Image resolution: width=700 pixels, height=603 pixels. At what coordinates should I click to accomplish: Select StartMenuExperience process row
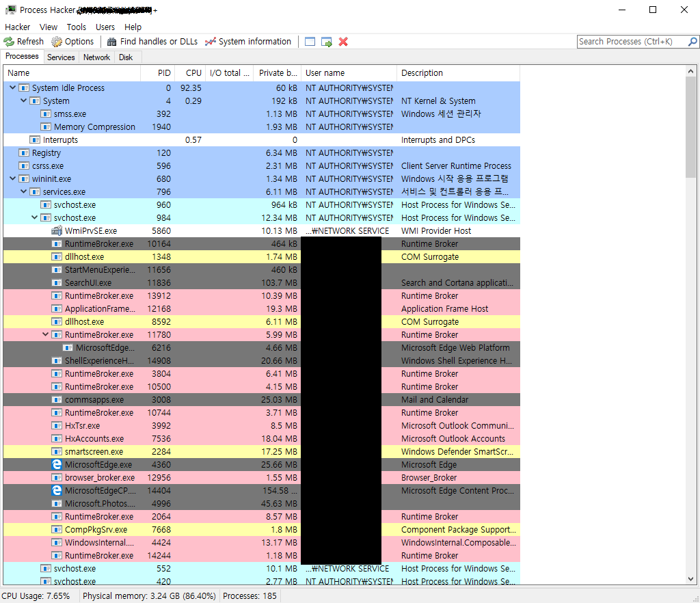point(262,269)
